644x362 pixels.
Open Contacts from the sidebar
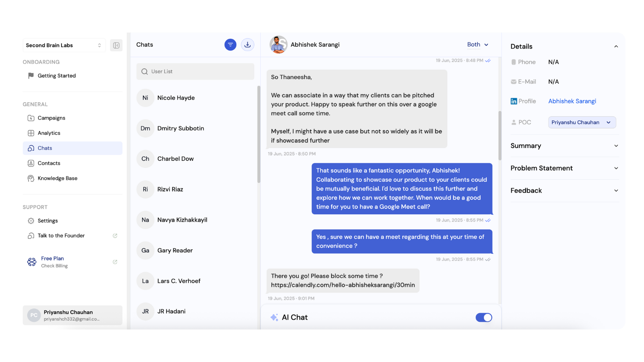pyautogui.click(x=72, y=163)
